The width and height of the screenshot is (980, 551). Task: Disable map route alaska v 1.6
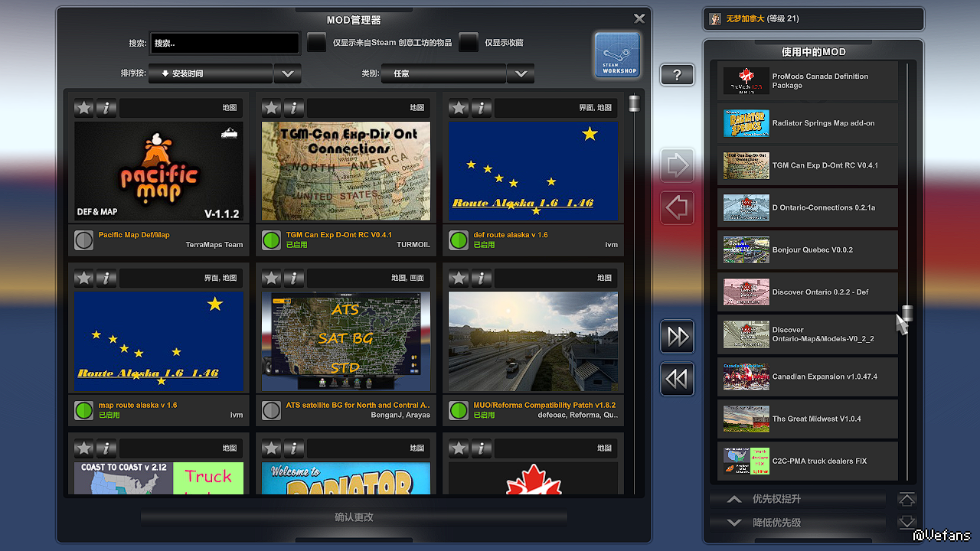click(84, 410)
